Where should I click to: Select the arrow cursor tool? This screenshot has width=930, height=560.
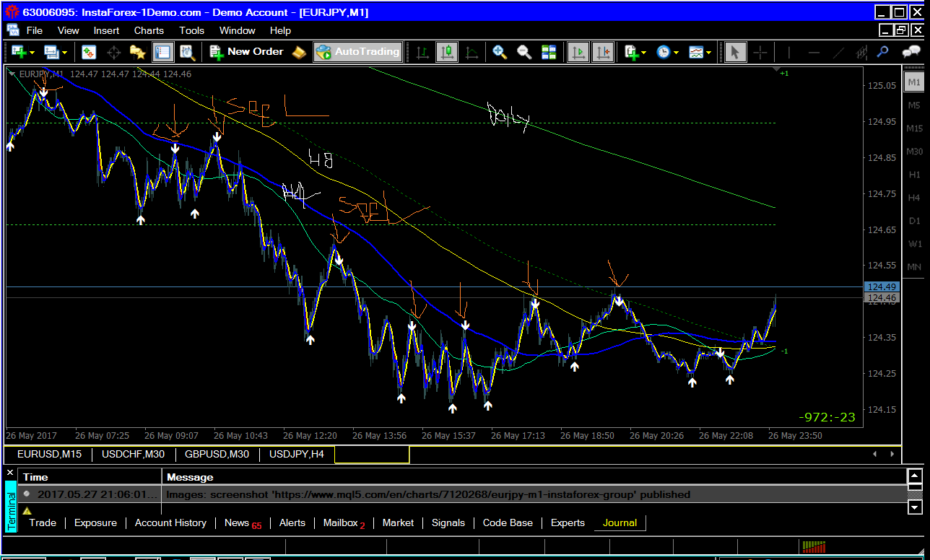point(735,52)
